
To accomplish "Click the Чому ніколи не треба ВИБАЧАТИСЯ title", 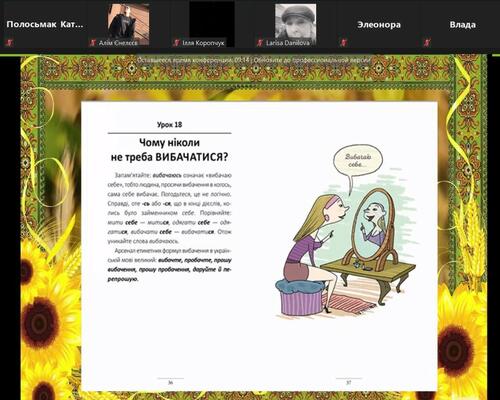I will click(169, 150).
